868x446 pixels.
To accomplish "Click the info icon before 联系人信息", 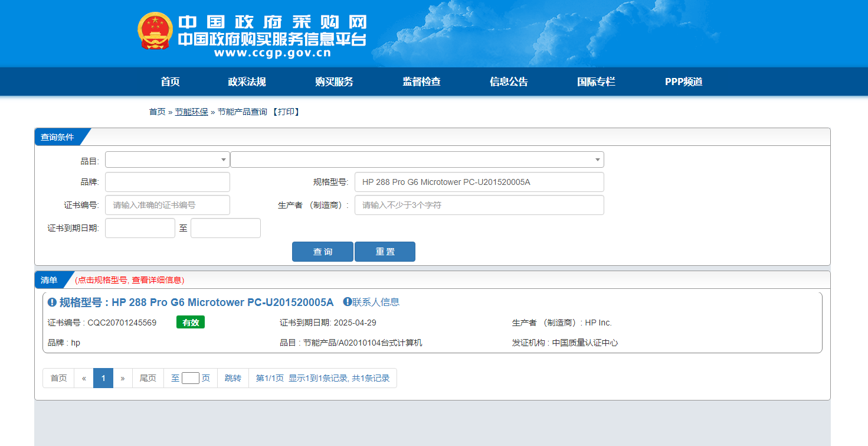I will 348,302.
